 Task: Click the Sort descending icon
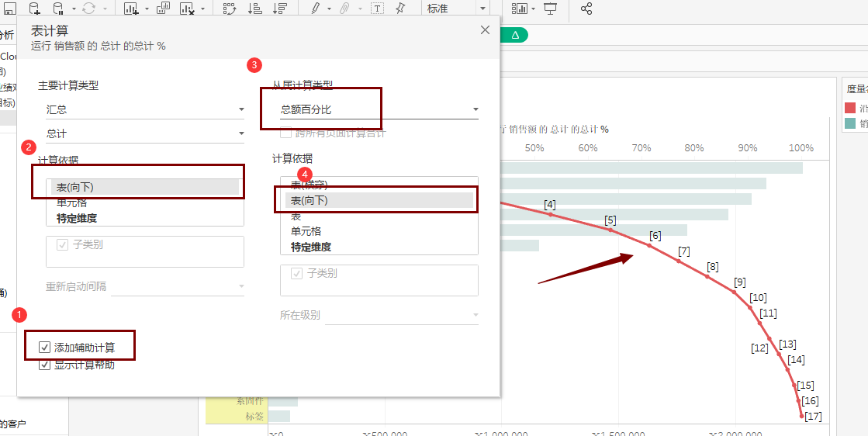click(280, 9)
